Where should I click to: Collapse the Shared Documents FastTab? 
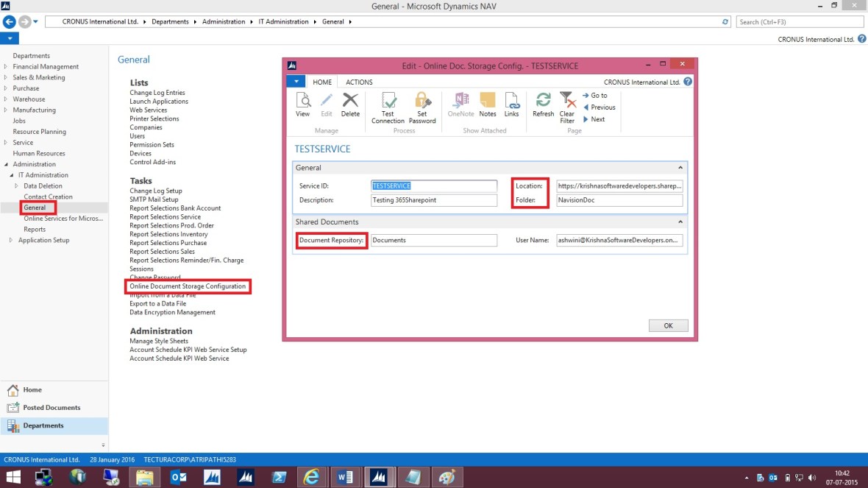681,222
